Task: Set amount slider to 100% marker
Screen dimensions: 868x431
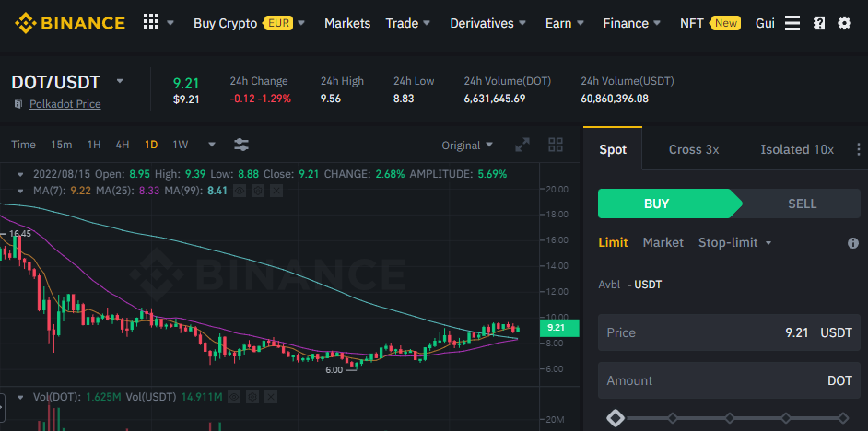Action: (x=843, y=418)
